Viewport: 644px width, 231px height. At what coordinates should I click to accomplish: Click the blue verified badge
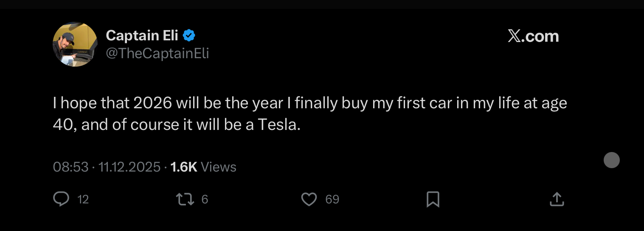(189, 36)
